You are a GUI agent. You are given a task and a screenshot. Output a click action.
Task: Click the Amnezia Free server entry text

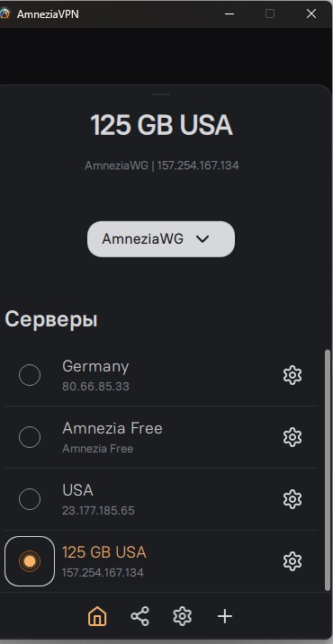pos(112,428)
